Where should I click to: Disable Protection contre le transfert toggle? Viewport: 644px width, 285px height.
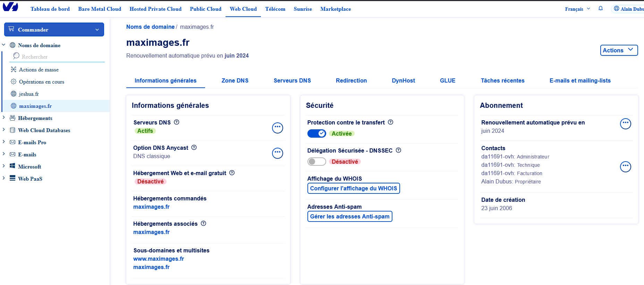[316, 133]
